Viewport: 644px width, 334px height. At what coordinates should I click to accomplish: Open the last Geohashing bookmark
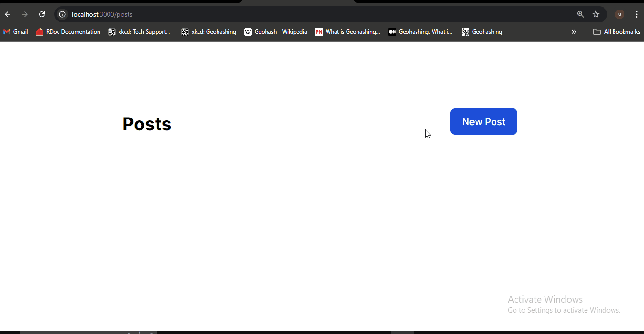pos(482,32)
